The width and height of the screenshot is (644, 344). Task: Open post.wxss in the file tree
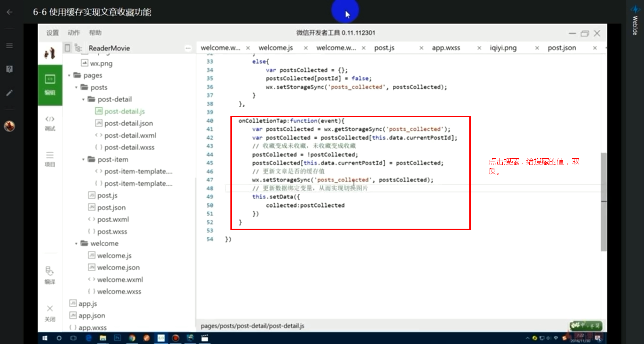tap(112, 232)
